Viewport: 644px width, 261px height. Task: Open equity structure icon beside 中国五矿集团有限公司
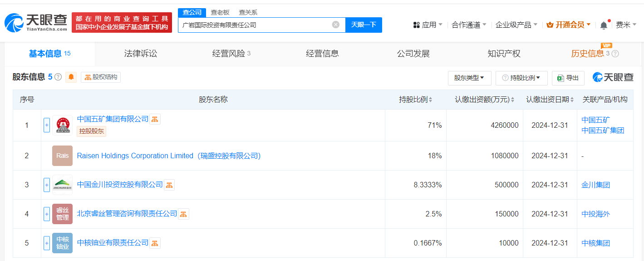[155, 119]
